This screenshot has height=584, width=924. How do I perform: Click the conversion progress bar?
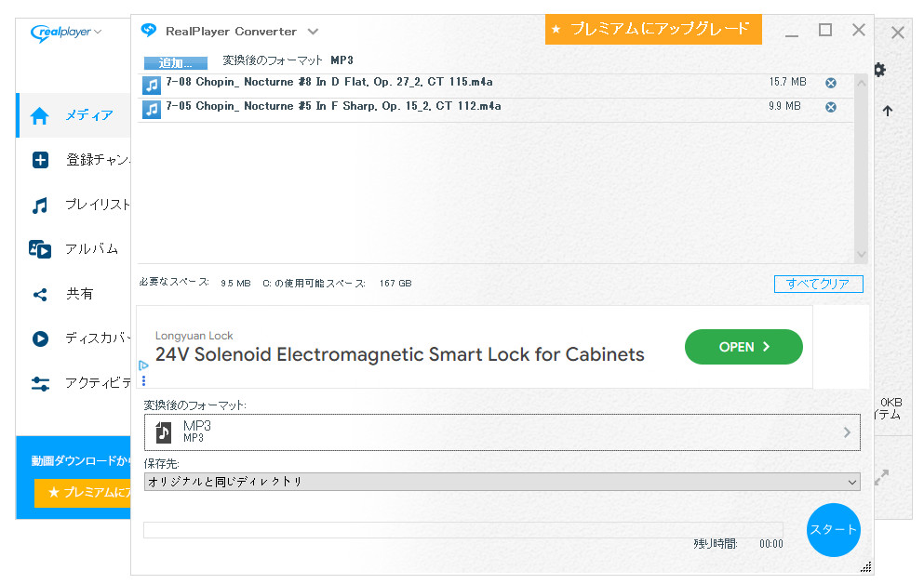click(462, 529)
